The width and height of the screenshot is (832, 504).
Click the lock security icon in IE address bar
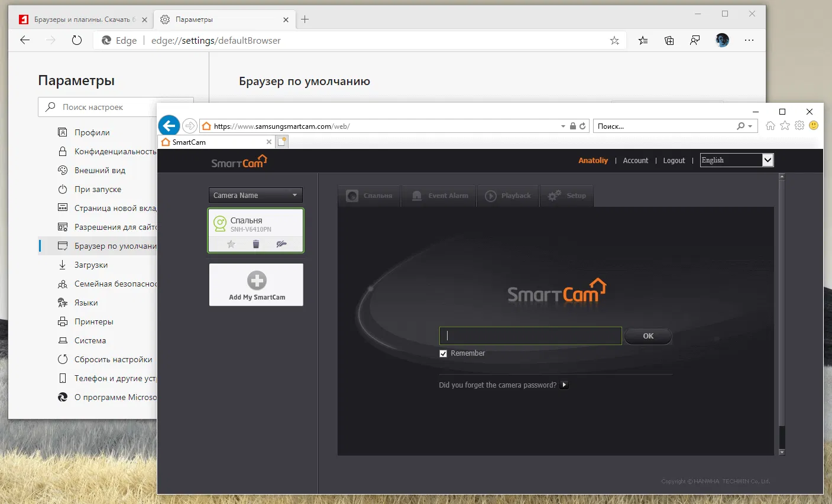(572, 126)
